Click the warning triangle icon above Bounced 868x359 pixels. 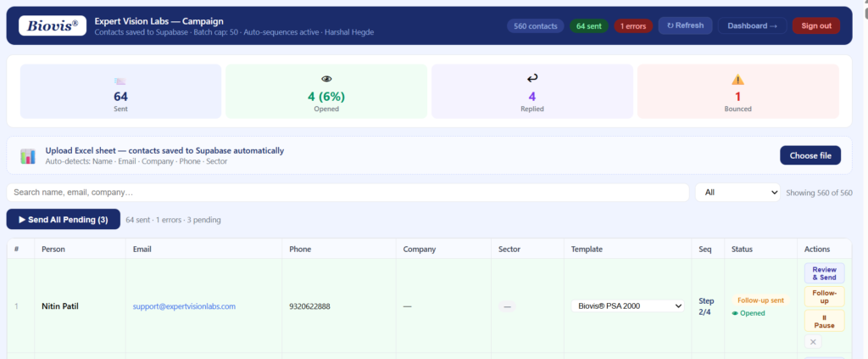coord(738,79)
